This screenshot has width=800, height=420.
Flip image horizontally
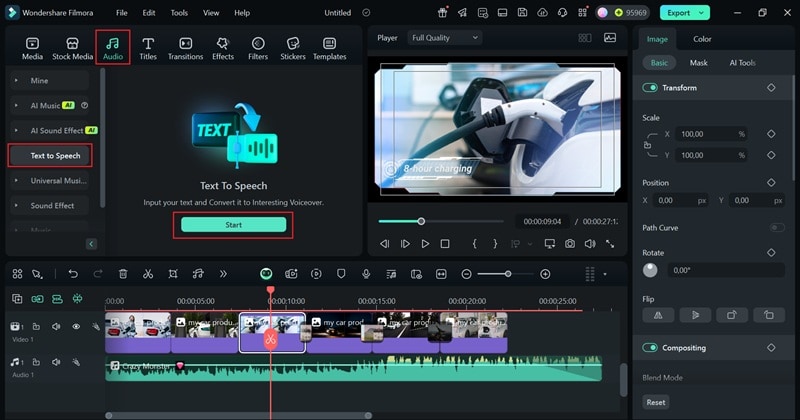click(x=658, y=315)
